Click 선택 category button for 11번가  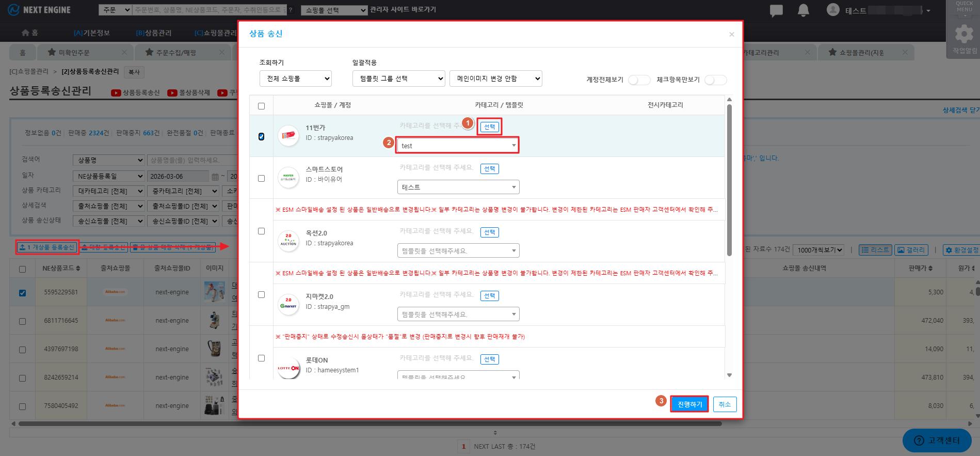click(x=489, y=127)
